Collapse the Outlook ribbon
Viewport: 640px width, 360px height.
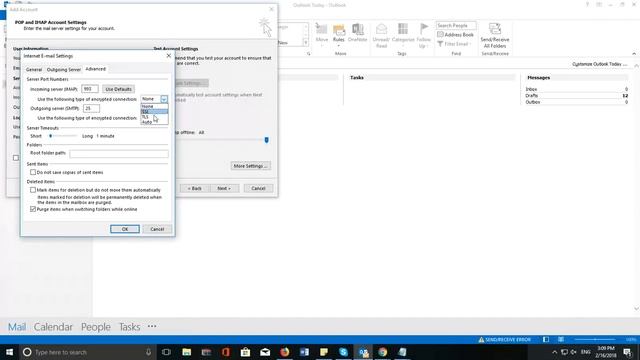pyautogui.click(x=634, y=53)
